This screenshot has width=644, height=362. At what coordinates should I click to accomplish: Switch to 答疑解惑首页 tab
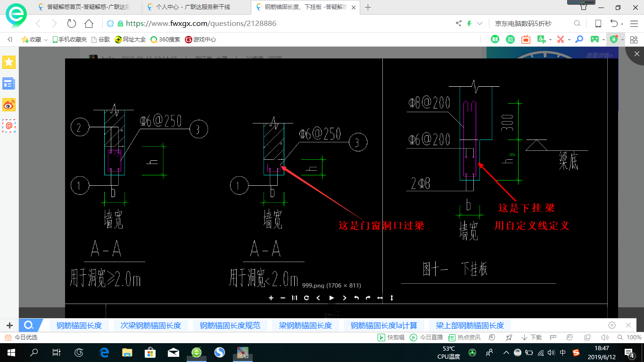(83, 7)
